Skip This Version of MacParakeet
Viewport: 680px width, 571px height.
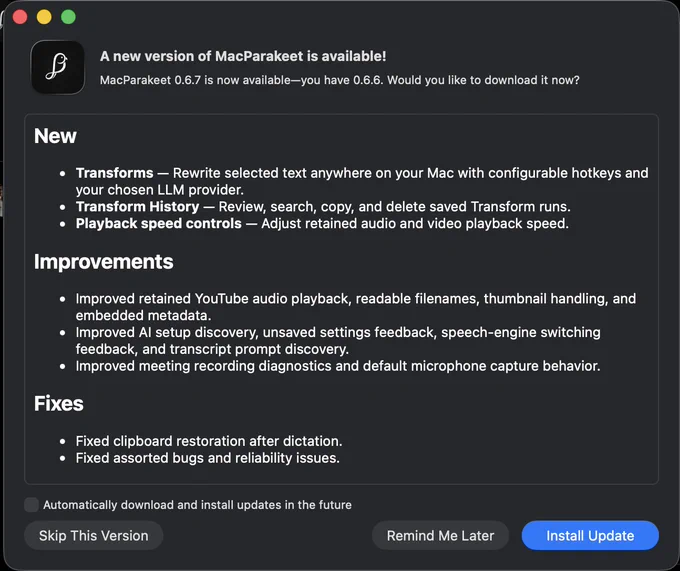(94, 535)
